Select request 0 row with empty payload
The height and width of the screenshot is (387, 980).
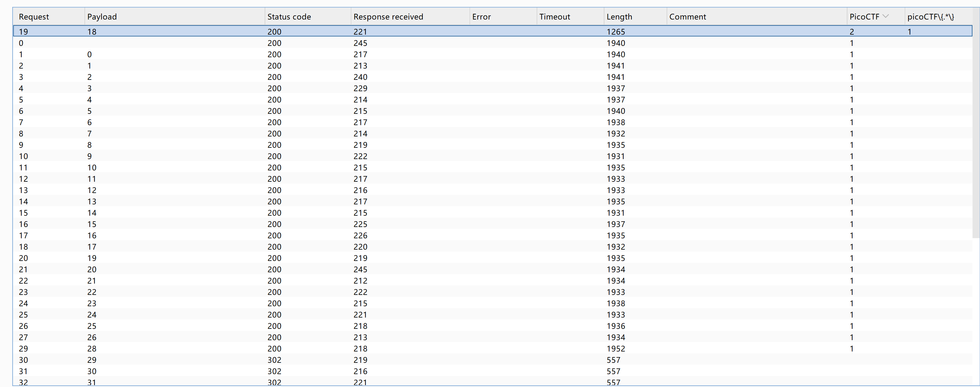(x=493, y=43)
